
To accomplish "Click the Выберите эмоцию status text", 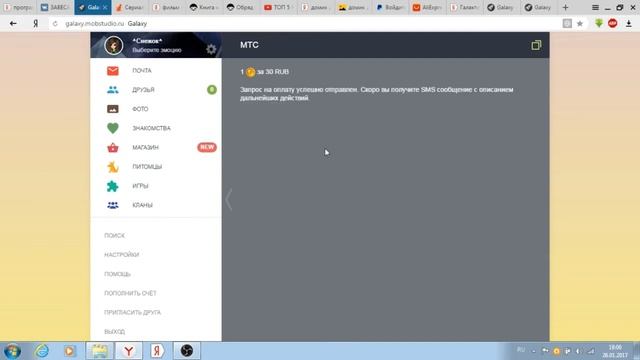I will (x=157, y=50).
